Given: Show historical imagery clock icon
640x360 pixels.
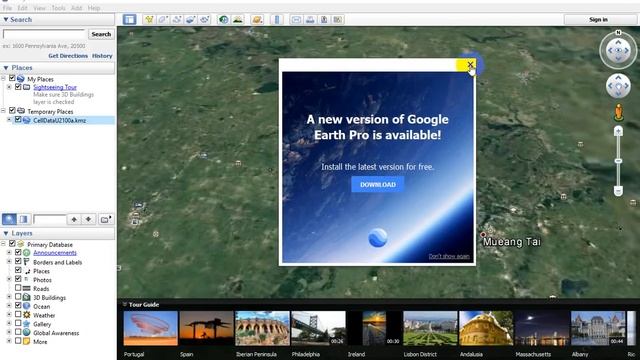Looking at the screenshot, I should click(x=223, y=19).
